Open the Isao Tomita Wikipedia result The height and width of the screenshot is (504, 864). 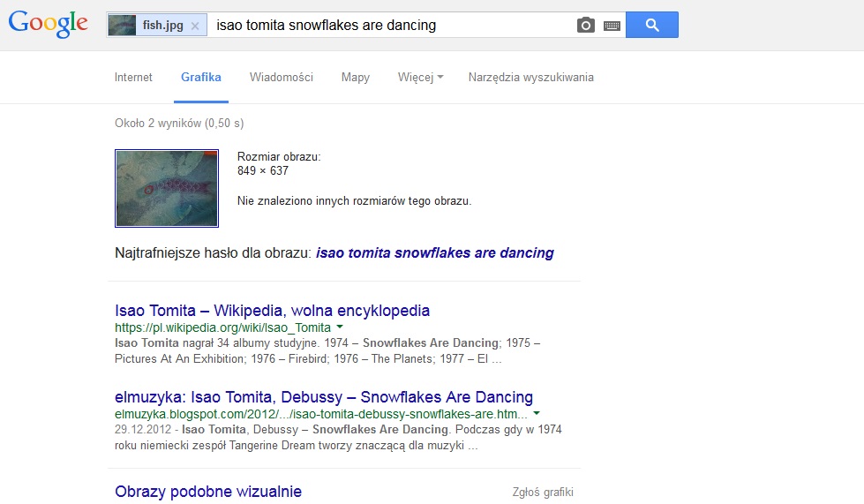[272, 311]
